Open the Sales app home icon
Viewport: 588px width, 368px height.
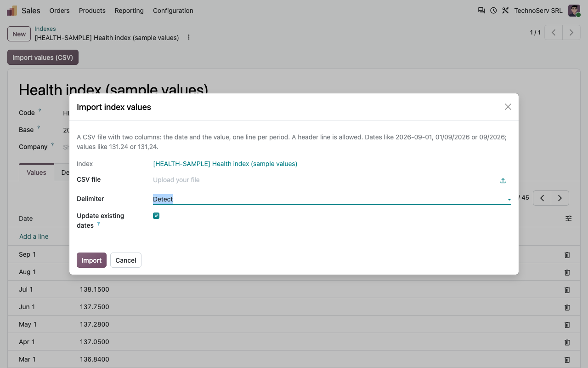(12, 11)
